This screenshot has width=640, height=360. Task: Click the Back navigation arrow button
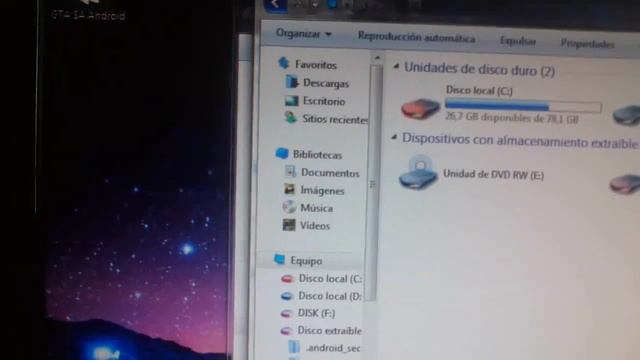[276, 5]
